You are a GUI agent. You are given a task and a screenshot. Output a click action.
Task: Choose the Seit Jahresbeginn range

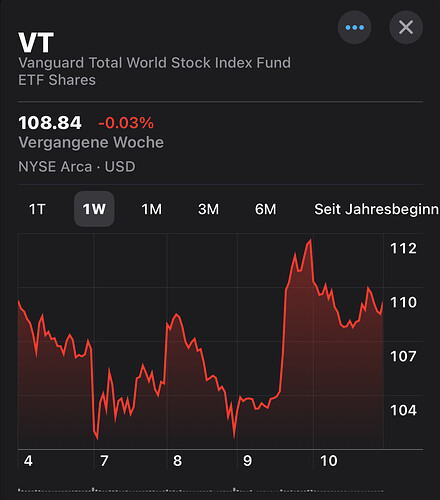[x=376, y=209]
